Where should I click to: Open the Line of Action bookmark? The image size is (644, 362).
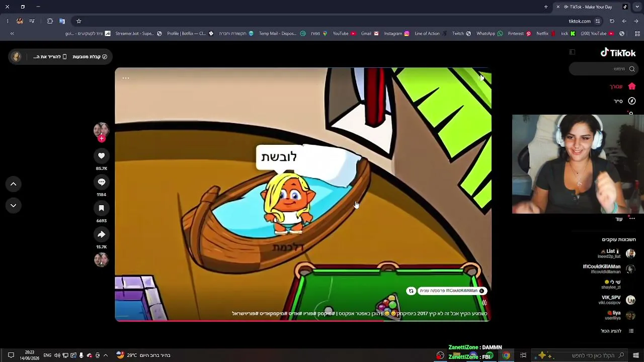(x=431, y=34)
